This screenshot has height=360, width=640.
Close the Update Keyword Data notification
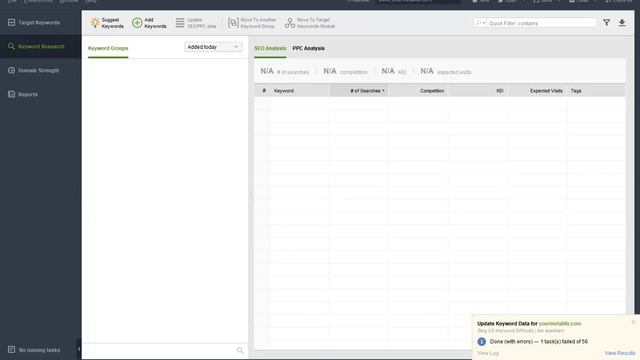pos(633,322)
